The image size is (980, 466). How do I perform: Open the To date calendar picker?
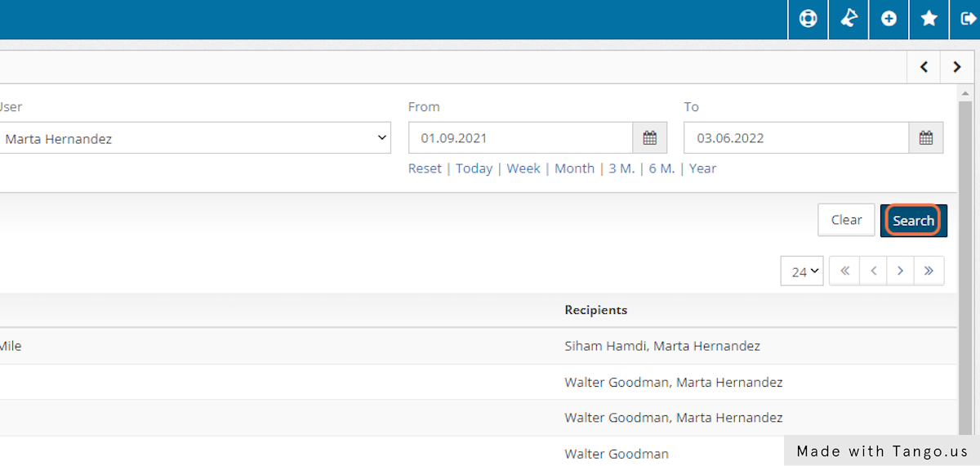pyautogui.click(x=925, y=138)
